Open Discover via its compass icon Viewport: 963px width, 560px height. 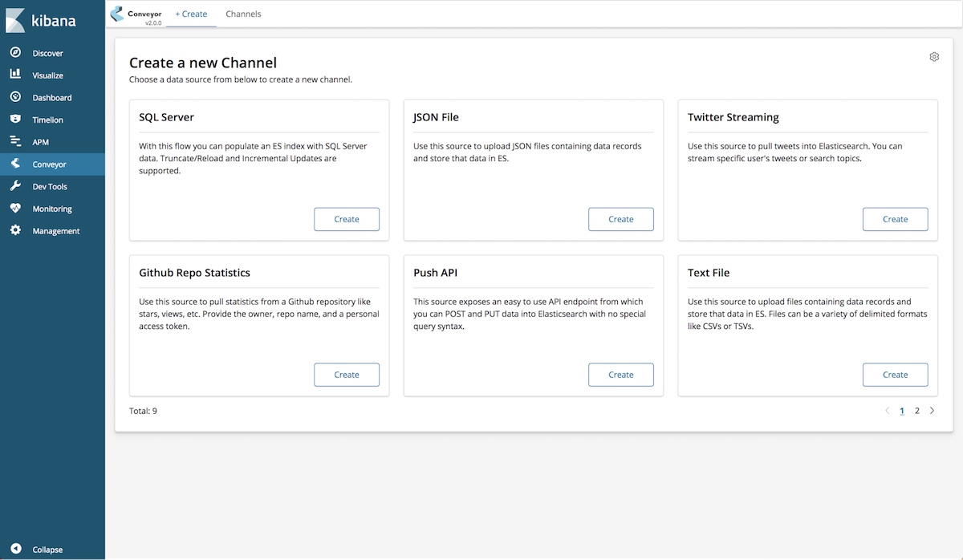click(x=15, y=53)
